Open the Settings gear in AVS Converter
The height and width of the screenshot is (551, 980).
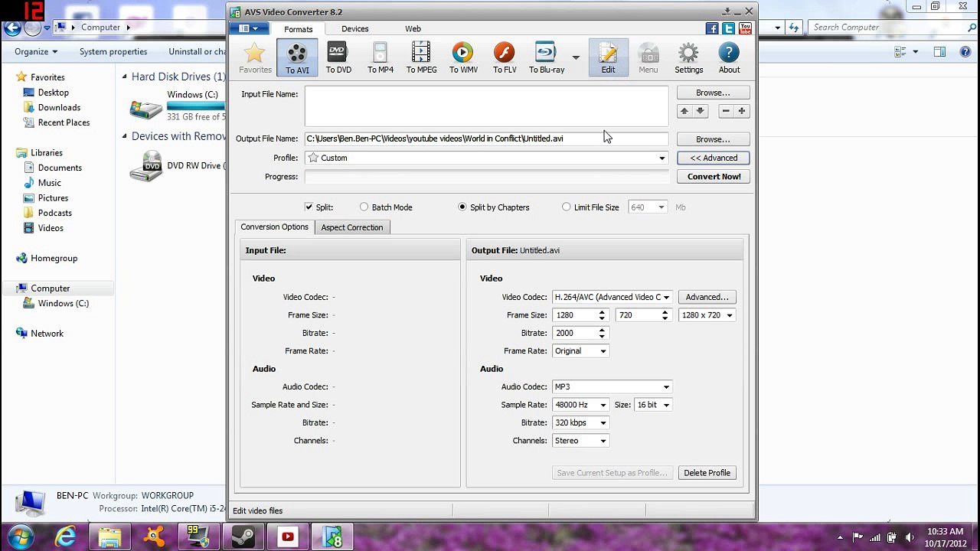point(688,58)
